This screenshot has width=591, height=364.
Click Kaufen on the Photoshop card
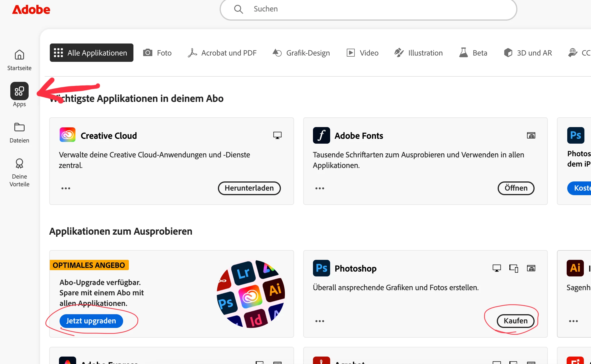pyautogui.click(x=515, y=321)
